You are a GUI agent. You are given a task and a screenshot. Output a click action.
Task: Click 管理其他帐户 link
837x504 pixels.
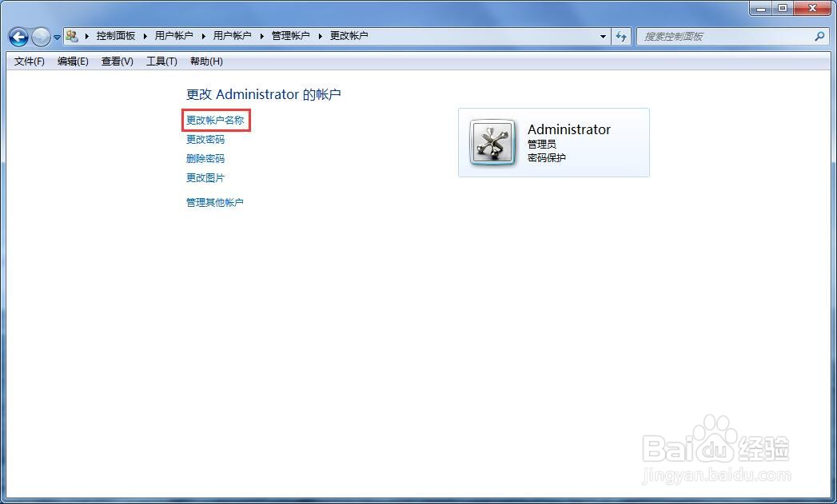pyautogui.click(x=214, y=202)
